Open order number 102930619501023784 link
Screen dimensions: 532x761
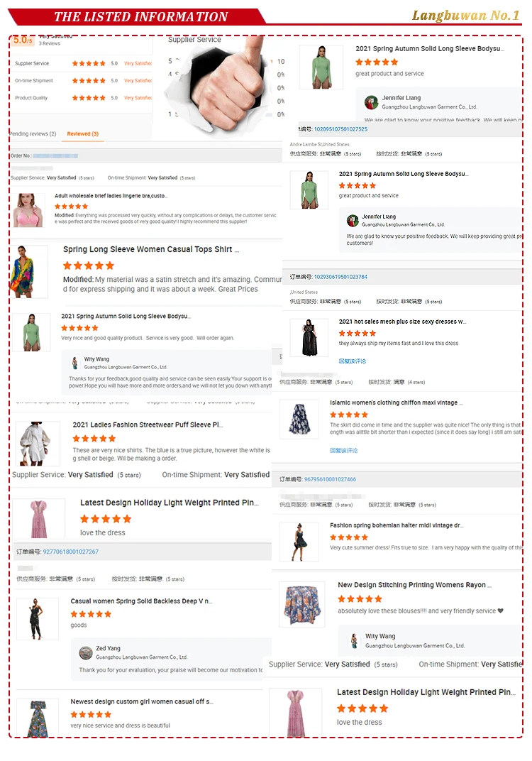[x=340, y=277]
